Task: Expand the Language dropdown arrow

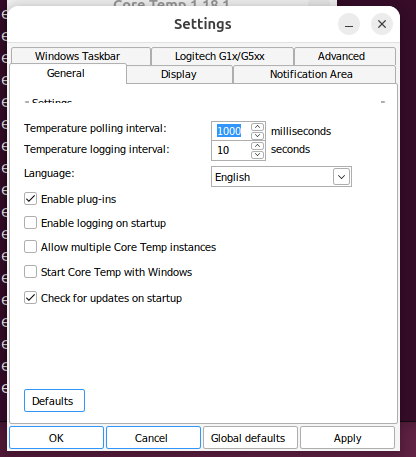Action: 341,177
